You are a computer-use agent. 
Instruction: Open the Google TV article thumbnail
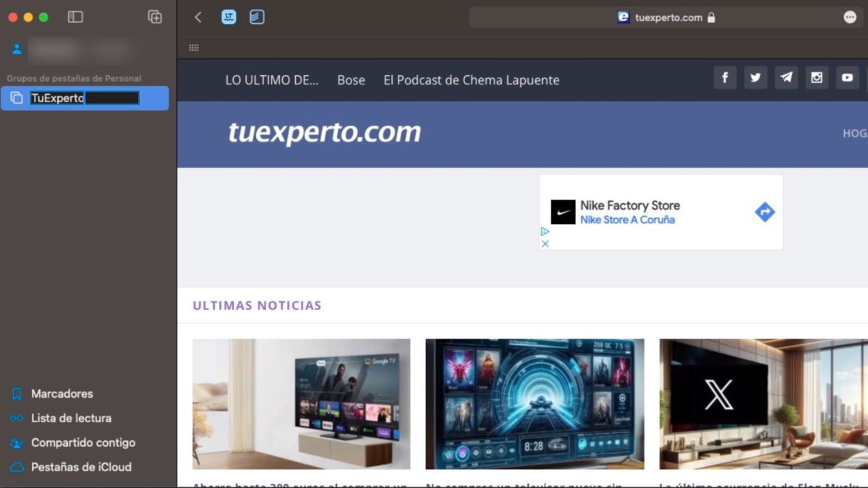(301, 404)
